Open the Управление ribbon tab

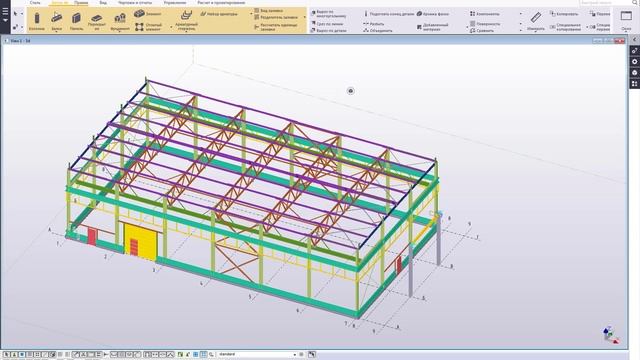175,2
